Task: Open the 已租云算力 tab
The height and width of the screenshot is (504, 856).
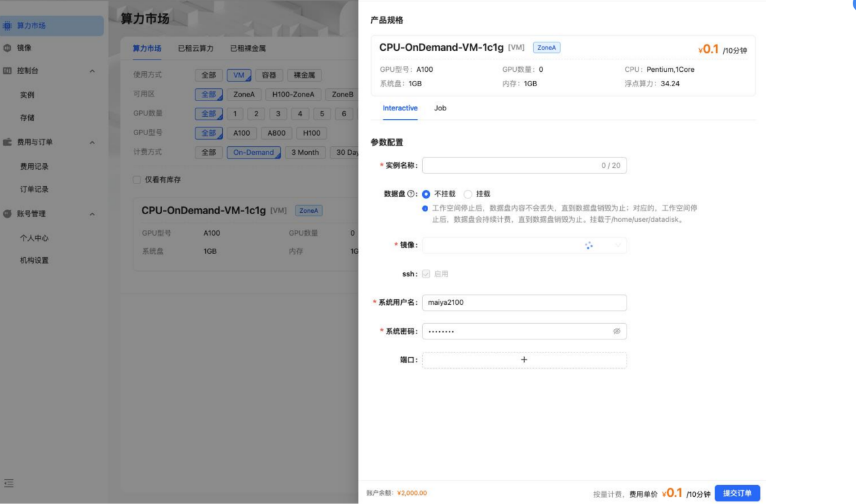Action: (195, 48)
